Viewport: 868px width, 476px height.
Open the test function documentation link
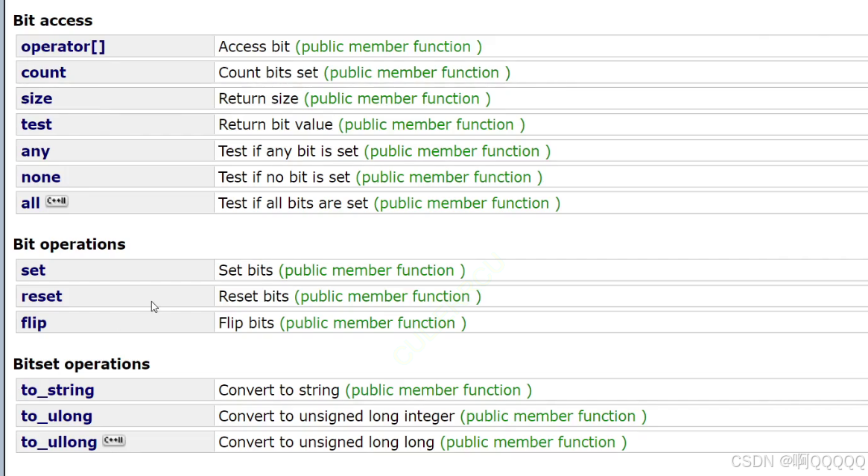click(x=37, y=124)
